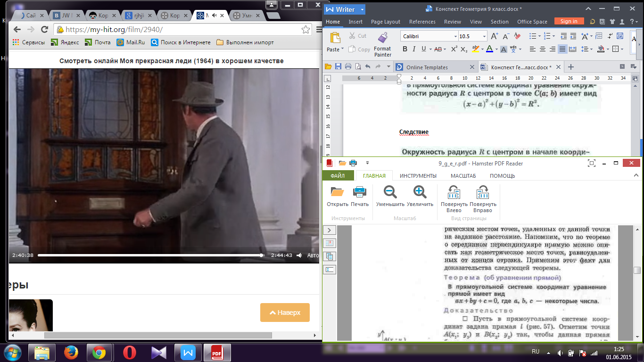Open Opera from the Windows taskbar
644x362 pixels.
pyautogui.click(x=129, y=353)
